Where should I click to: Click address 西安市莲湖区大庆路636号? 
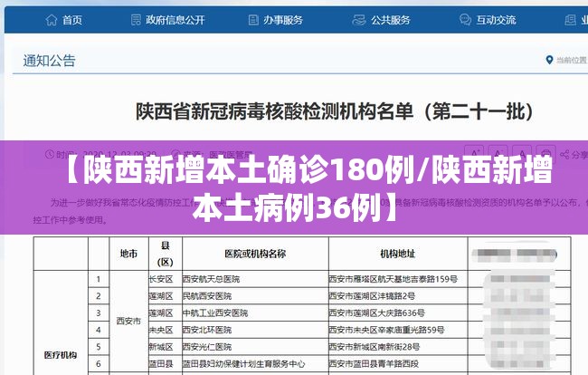[377, 313]
